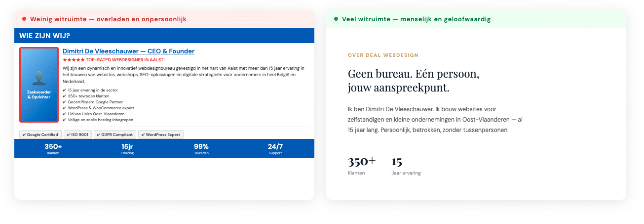Click checkmark beside 'WordPress & WooCommerce expert'
The width and height of the screenshot is (644, 224).
pos(65,108)
